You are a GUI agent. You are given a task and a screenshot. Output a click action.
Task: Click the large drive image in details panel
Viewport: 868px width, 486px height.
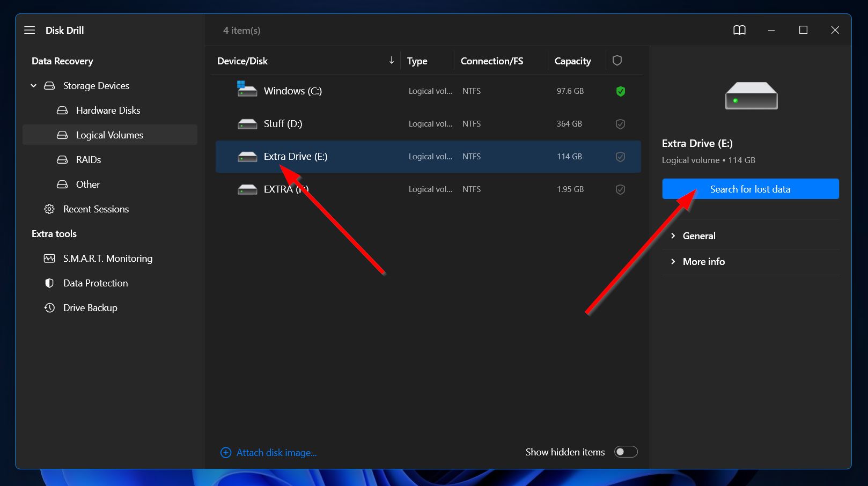(751, 95)
